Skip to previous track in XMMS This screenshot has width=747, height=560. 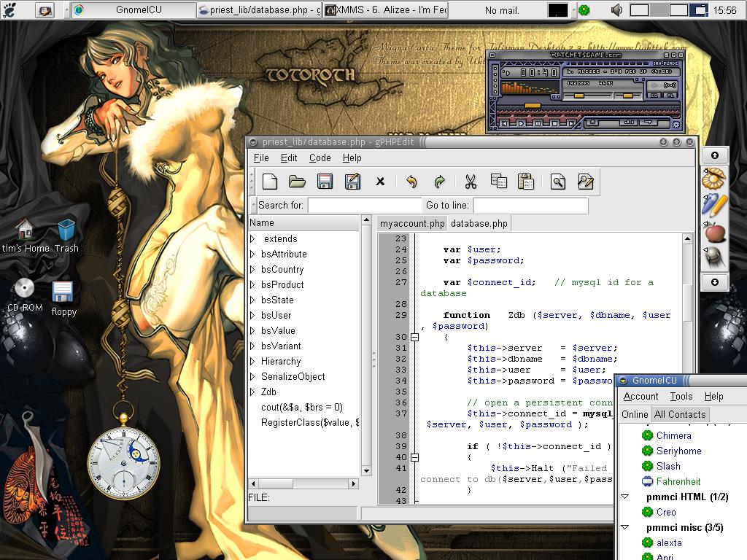coord(504,124)
